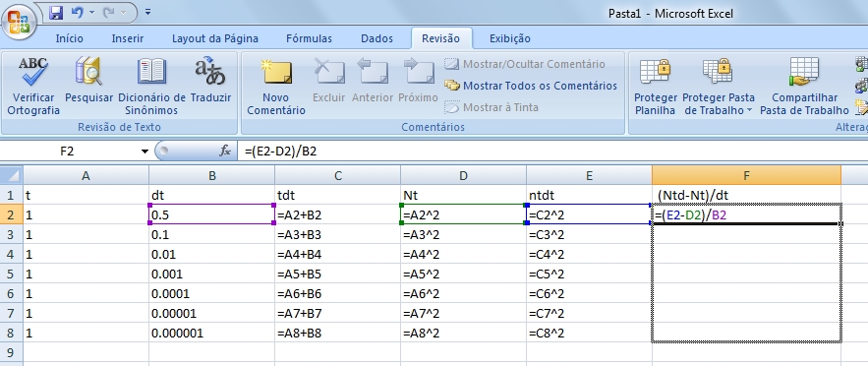Screen dimensions: 868x366
Task: Click cell with formula =A2+B2
Action: click(338, 214)
